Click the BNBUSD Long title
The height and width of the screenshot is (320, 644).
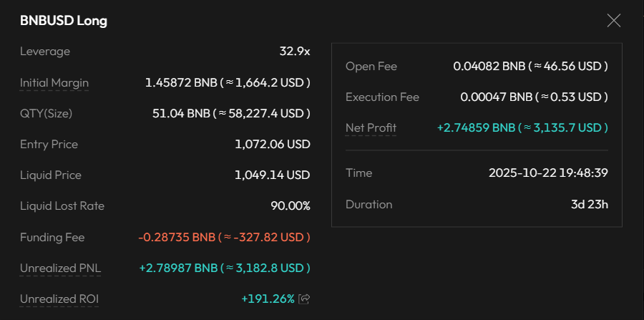coord(64,21)
